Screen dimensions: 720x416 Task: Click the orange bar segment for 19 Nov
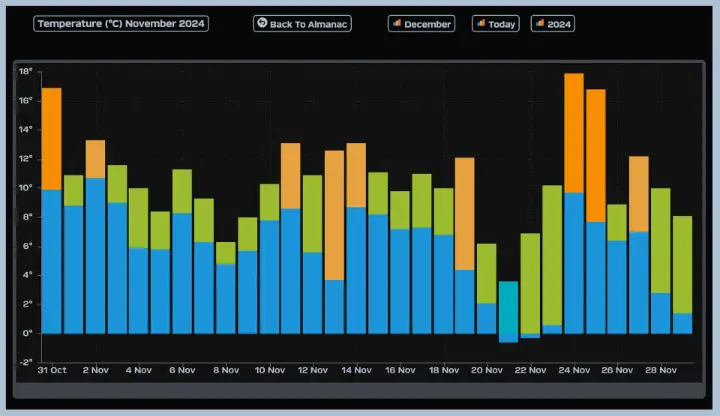[x=465, y=213]
